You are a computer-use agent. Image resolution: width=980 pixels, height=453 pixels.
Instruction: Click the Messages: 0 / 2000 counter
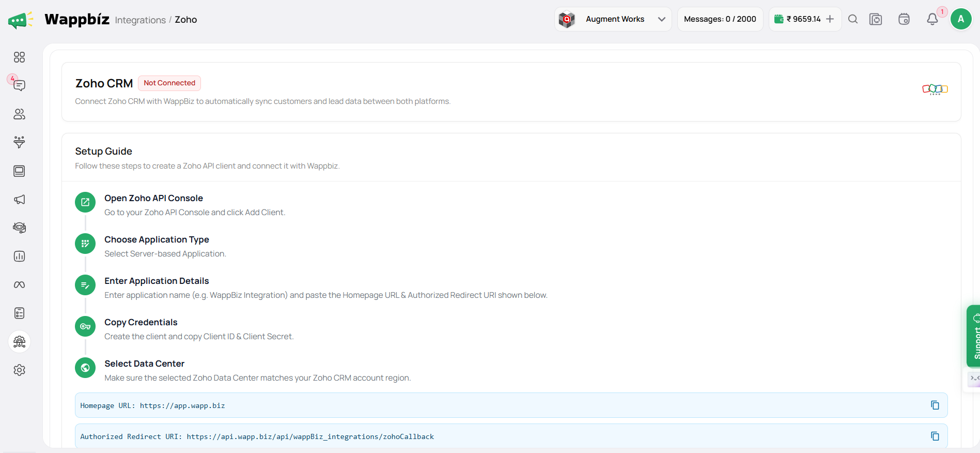(x=720, y=19)
